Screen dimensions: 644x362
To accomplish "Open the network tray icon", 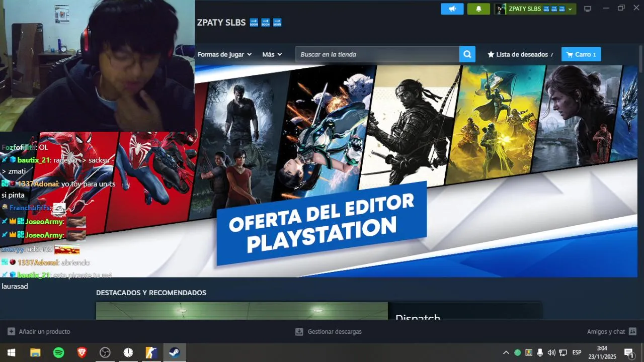I will click(563, 352).
